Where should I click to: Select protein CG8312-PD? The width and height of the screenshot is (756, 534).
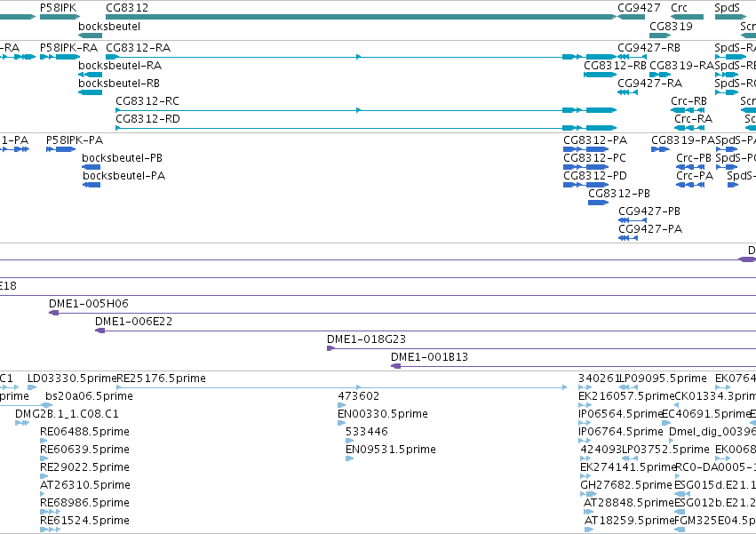tap(585, 185)
